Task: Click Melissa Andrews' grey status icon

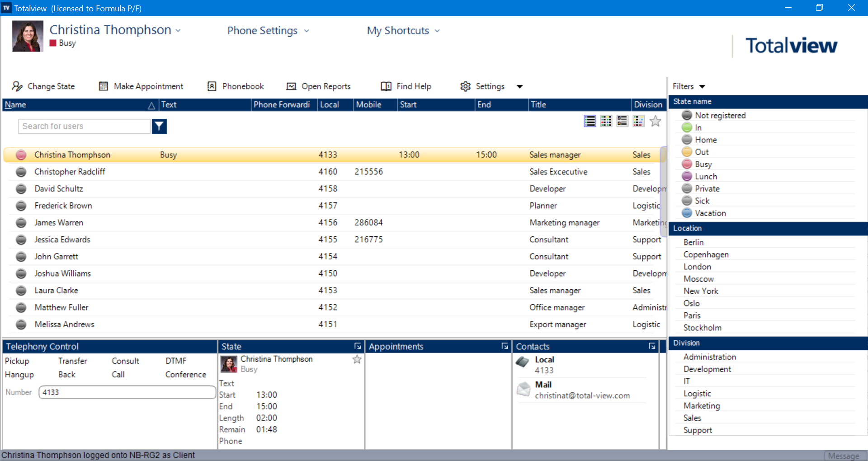Action: [x=21, y=325]
